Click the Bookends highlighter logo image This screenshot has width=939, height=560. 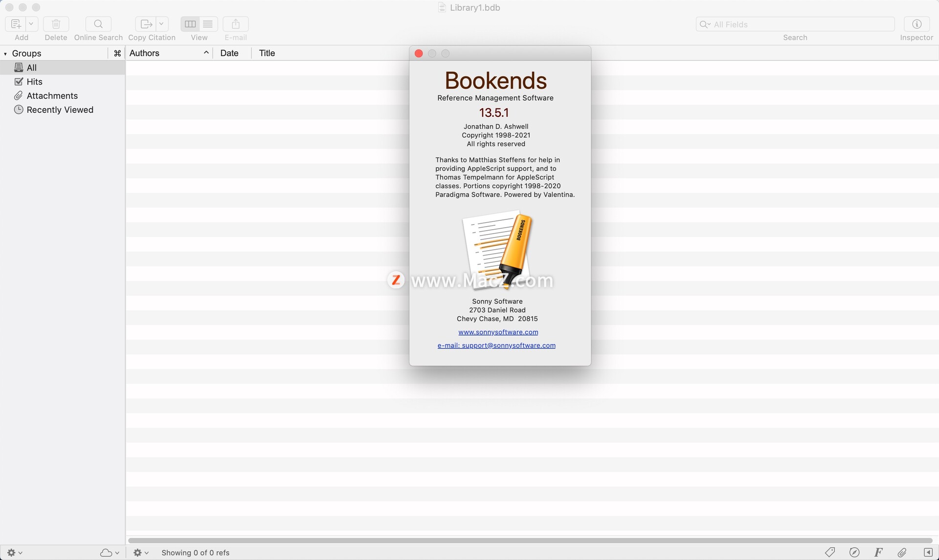pyautogui.click(x=498, y=249)
